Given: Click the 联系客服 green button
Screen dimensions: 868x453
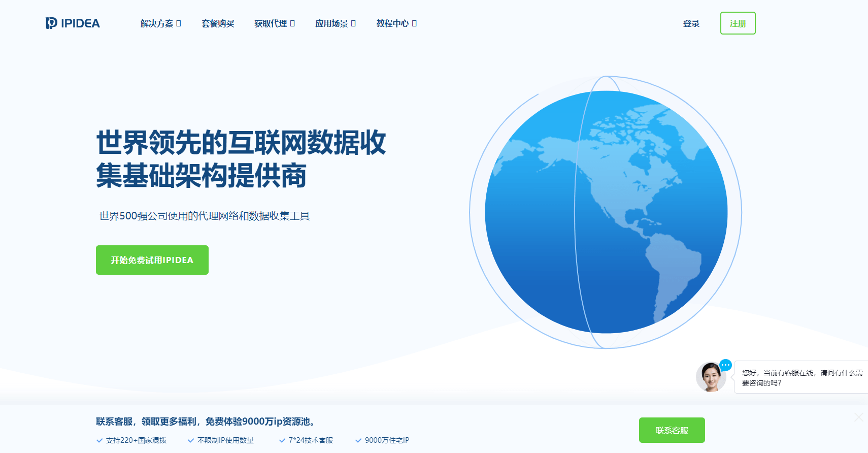Looking at the screenshot, I should pos(672,430).
